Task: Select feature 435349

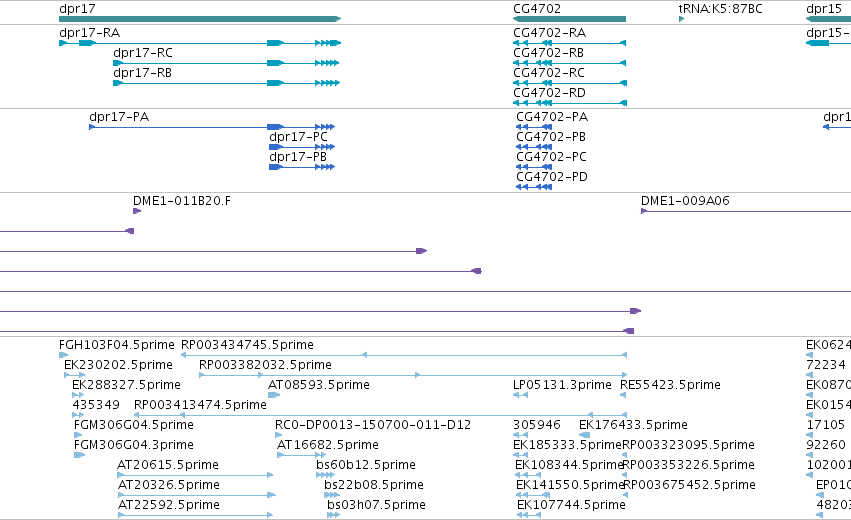Action: click(96, 405)
